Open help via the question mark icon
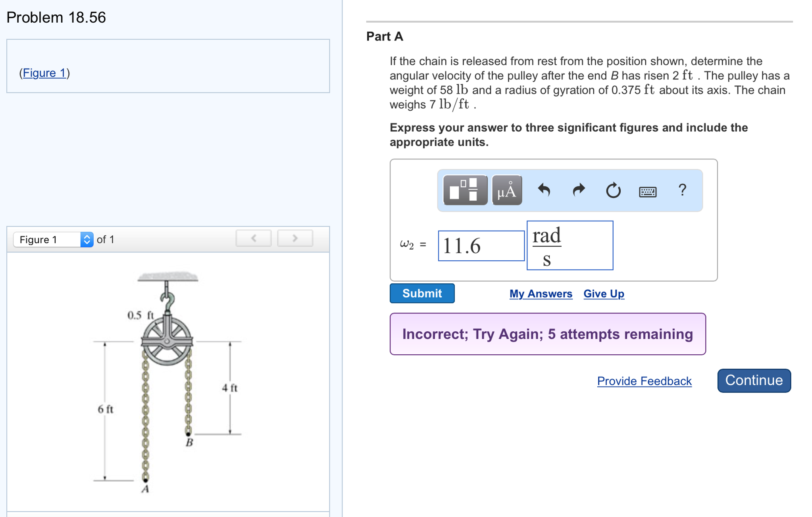812x517 pixels. 683,190
